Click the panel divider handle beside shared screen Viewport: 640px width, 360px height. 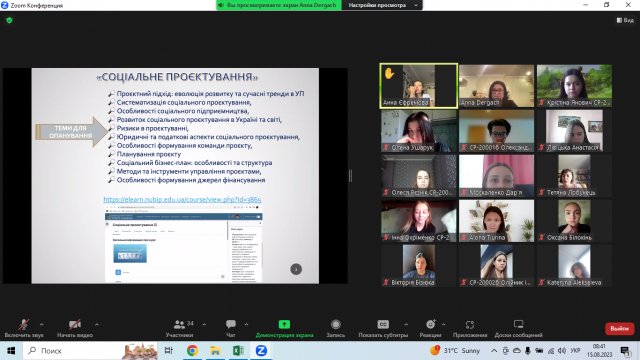pos(350,176)
